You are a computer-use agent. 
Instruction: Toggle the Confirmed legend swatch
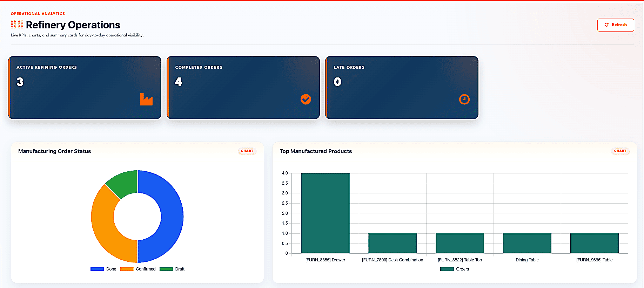coord(127,269)
